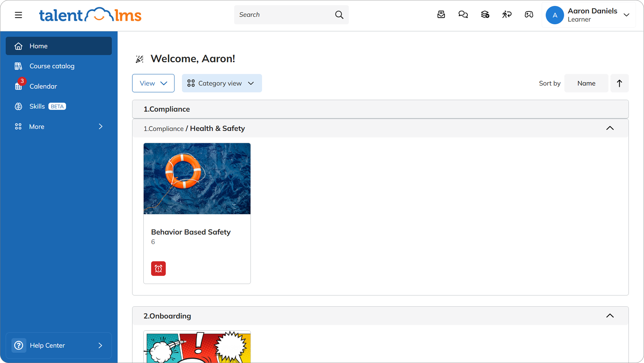Viewport: 644px width, 363px height.
Task: Click the Learner role text
Action: (579, 20)
